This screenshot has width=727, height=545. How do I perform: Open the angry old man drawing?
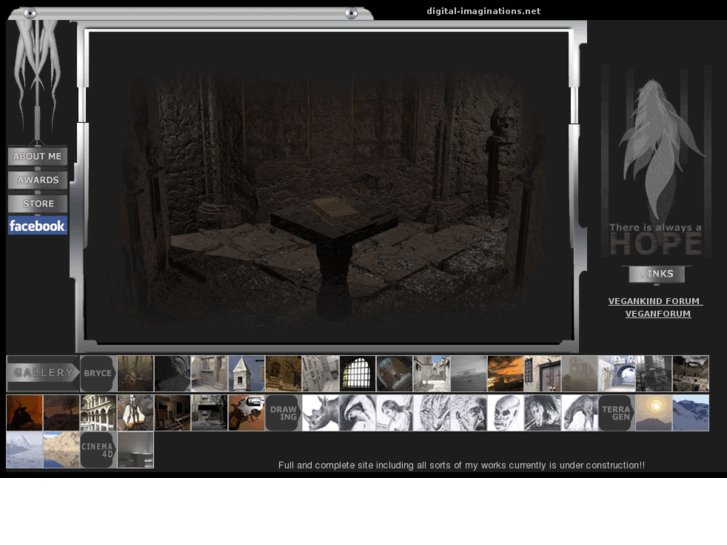tap(468, 413)
